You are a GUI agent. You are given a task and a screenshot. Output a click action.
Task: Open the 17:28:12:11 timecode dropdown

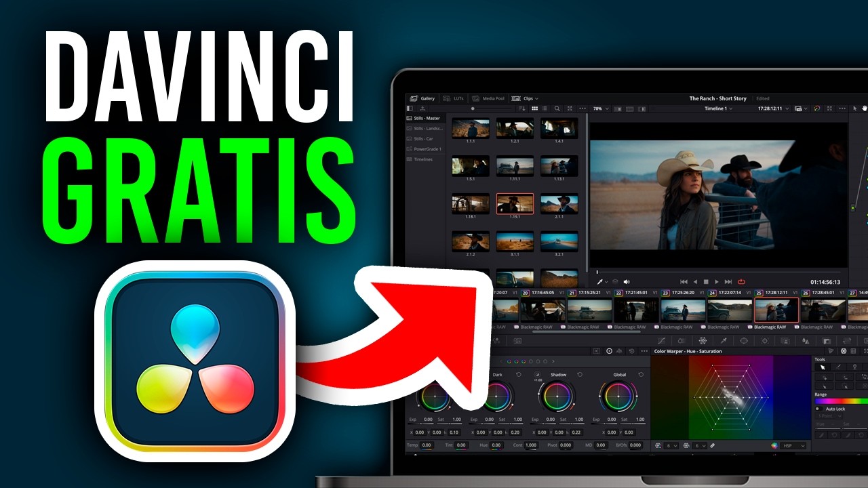click(773, 108)
